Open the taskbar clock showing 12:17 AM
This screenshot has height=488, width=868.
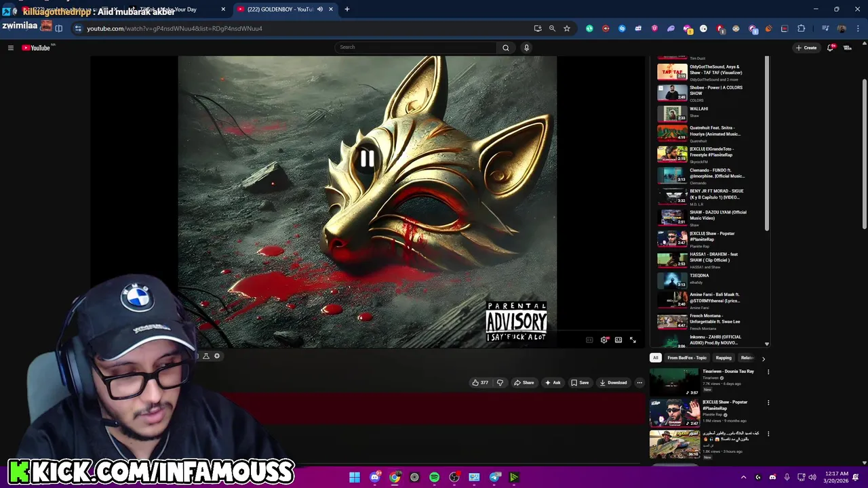click(837, 477)
